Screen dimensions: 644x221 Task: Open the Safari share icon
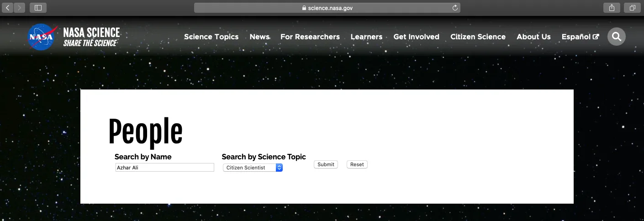pos(612,8)
